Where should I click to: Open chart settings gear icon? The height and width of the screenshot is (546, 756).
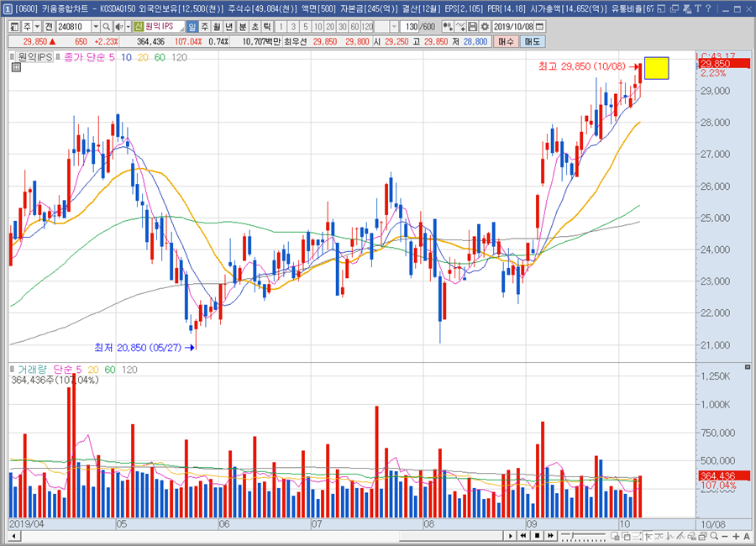pos(485,27)
